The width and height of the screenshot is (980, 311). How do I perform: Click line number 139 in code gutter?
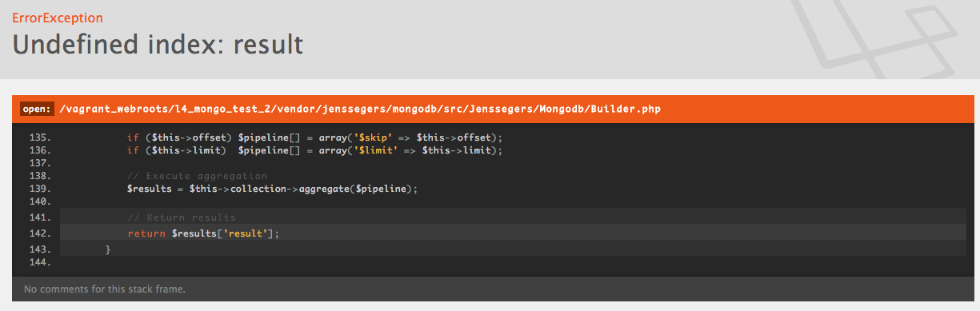[39, 189]
